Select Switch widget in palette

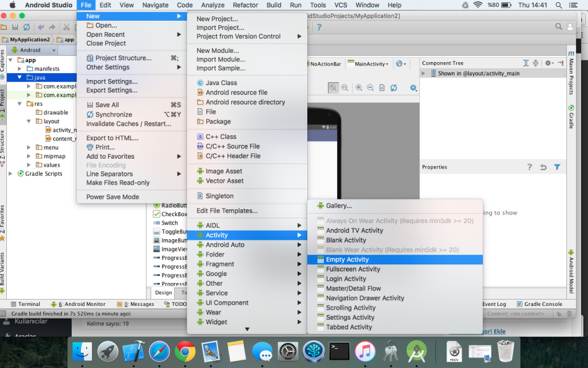[x=165, y=223]
